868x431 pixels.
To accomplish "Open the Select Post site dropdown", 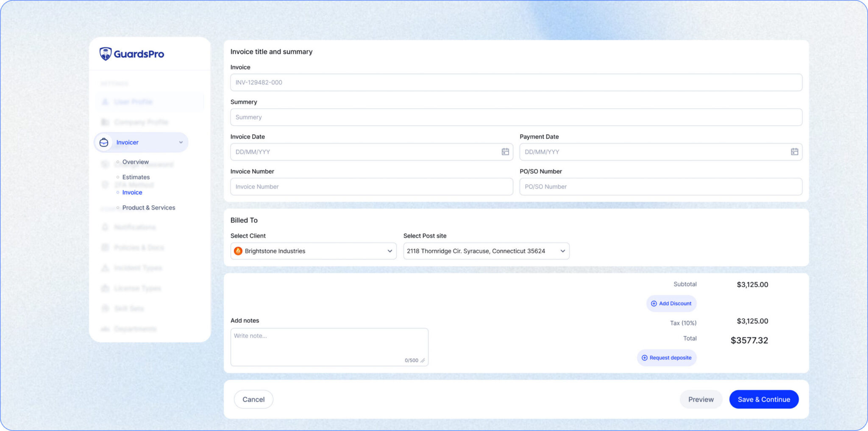I will (562, 251).
